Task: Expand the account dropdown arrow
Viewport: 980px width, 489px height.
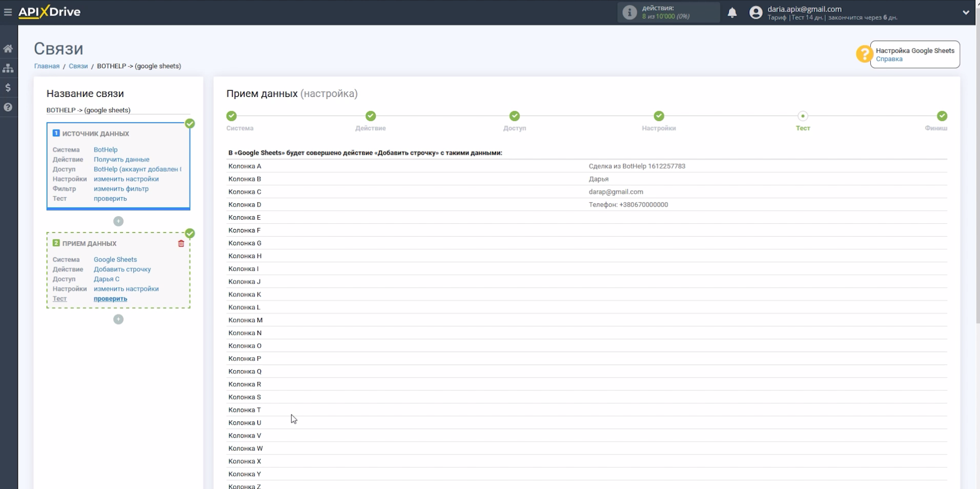Action: pos(966,12)
